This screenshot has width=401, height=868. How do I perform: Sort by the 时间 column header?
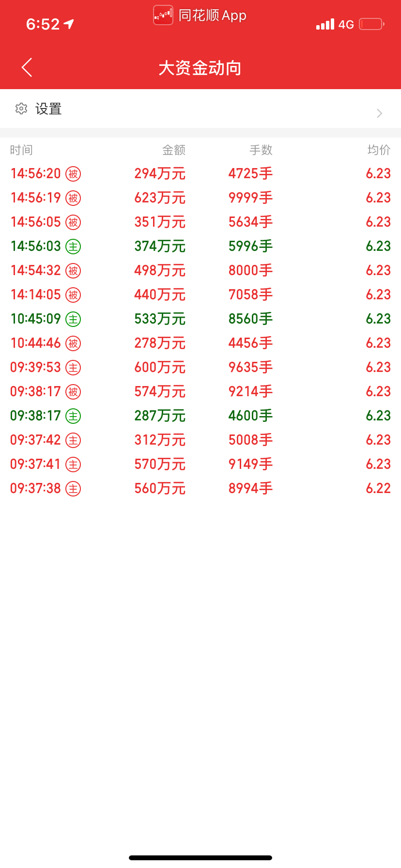(21, 150)
